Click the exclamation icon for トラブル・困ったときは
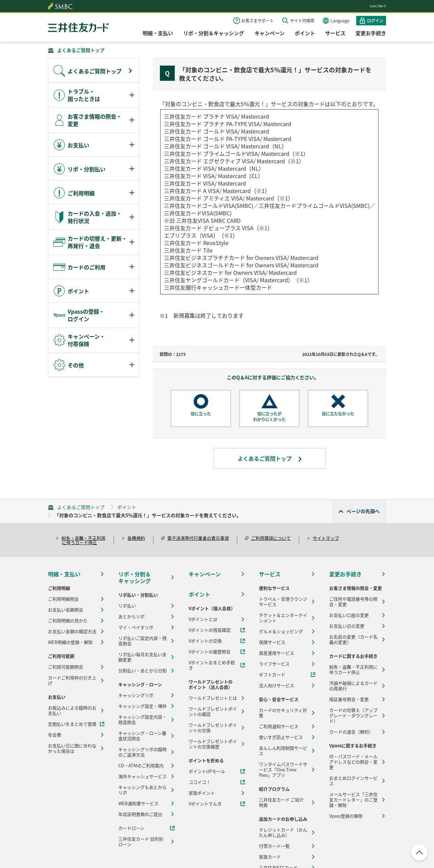The width and height of the screenshot is (434, 868). 59,95
